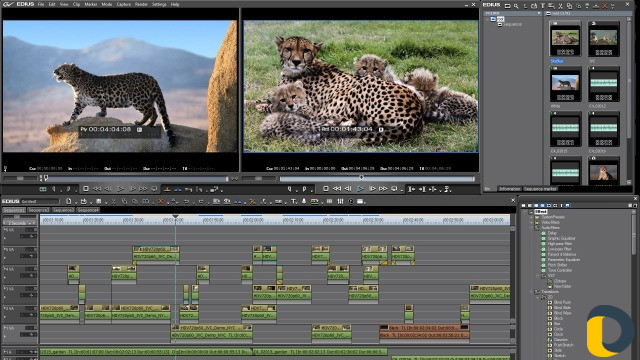Click the Save Project icon on timeline toolbar
The width and height of the screenshot is (640, 360).
coord(98,201)
